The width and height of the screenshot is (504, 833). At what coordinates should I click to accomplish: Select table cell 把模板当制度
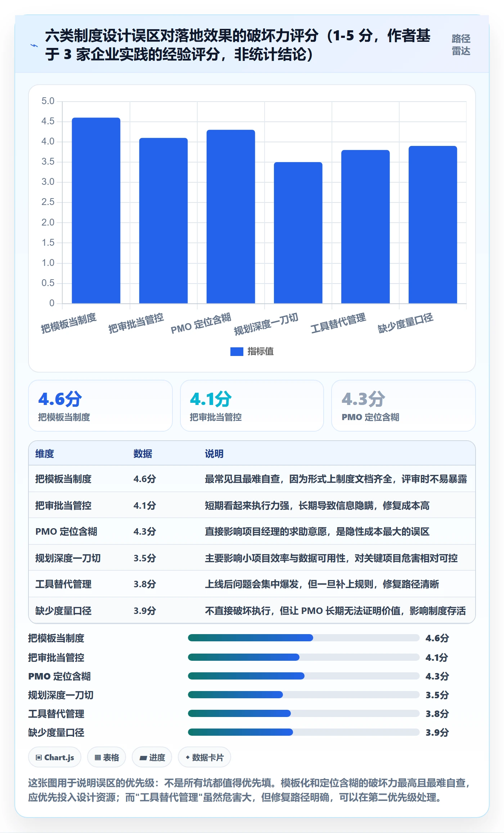(63, 479)
